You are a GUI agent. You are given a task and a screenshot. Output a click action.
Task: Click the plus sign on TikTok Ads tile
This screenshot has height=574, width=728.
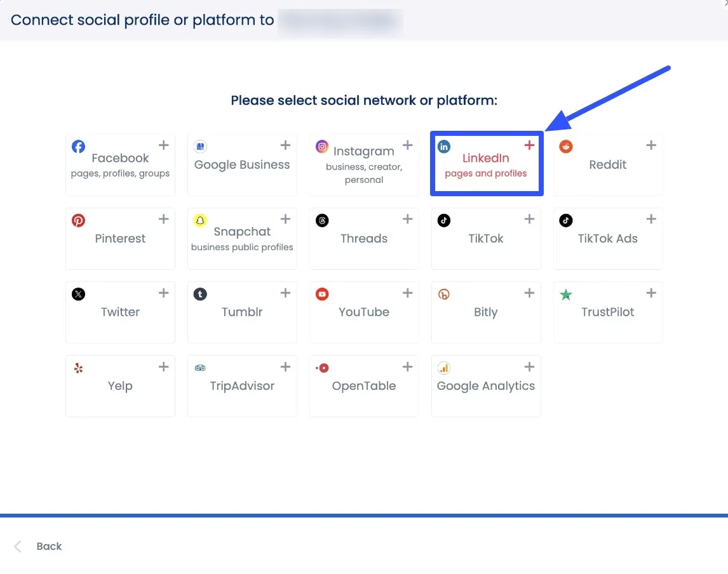click(651, 219)
